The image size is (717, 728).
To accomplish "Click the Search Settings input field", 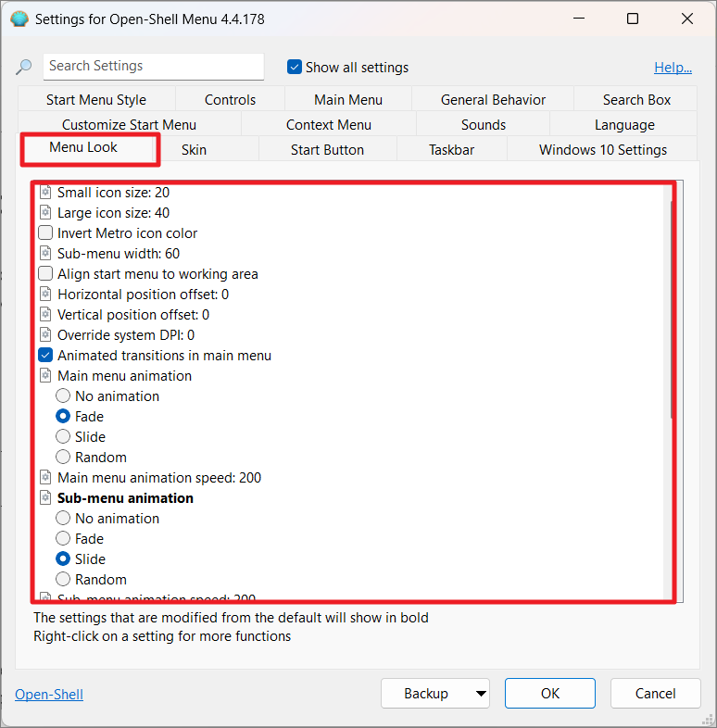I will click(x=154, y=67).
